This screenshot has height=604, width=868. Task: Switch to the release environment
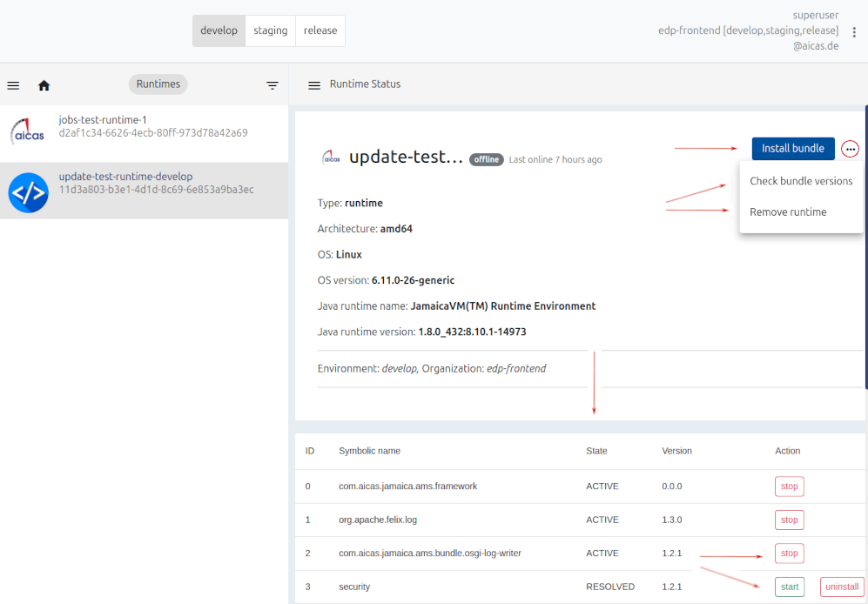point(320,30)
